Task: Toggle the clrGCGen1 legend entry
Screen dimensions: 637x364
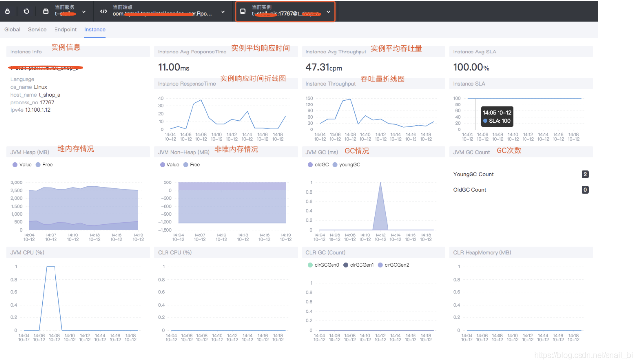Action: point(359,265)
